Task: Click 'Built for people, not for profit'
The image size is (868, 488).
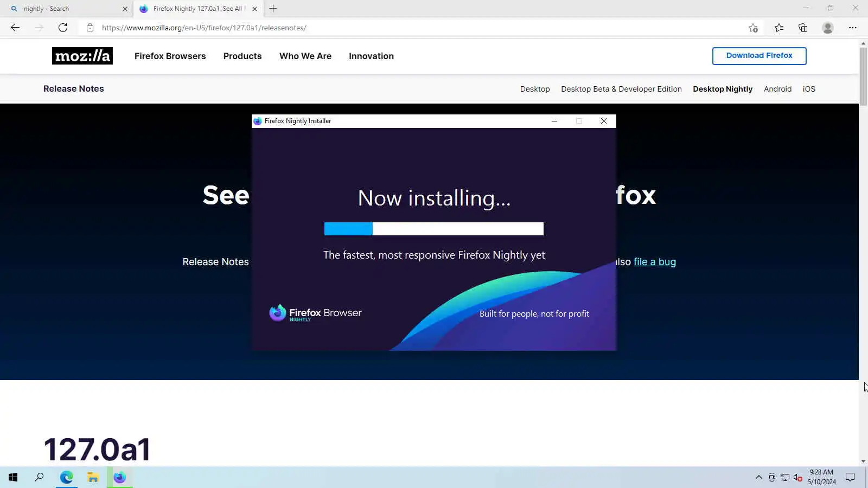Action: (x=534, y=313)
